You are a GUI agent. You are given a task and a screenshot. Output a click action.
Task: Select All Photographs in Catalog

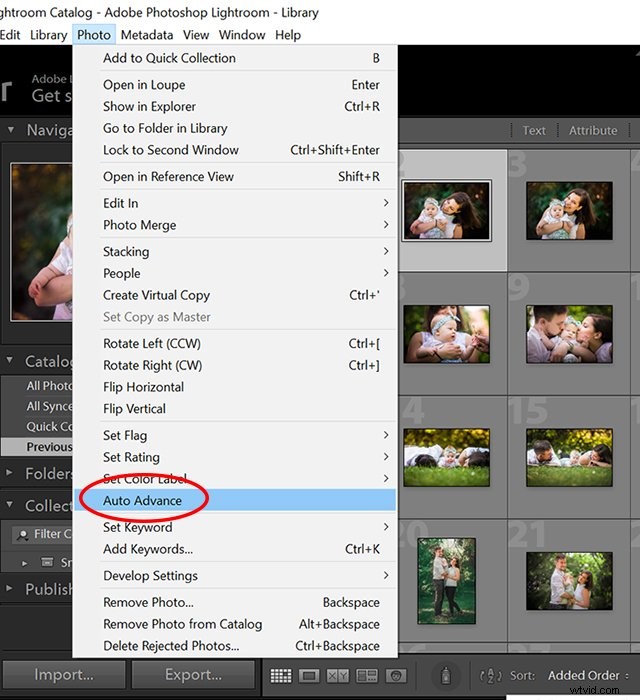coord(37,386)
